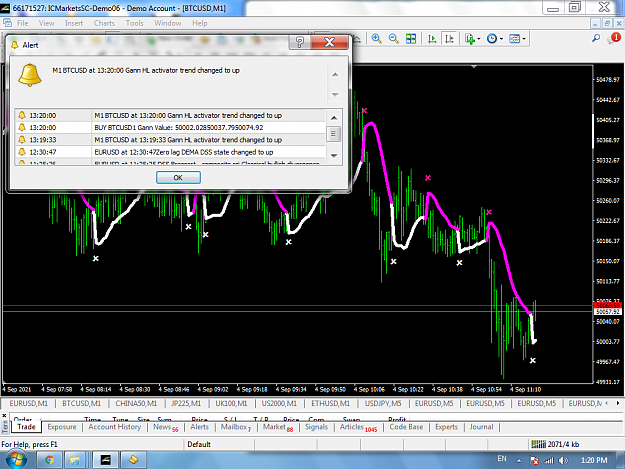Click OK in the Alert dialog
625x469 pixels.
click(178, 177)
